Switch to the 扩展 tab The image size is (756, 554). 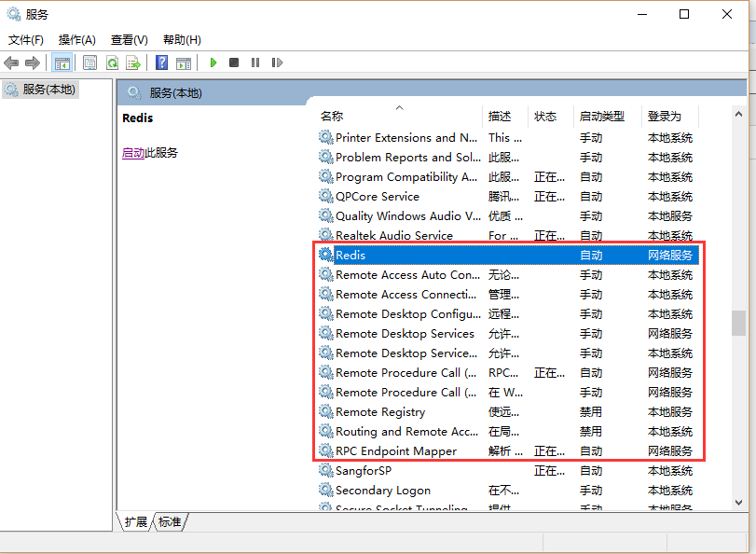pyautogui.click(x=135, y=521)
